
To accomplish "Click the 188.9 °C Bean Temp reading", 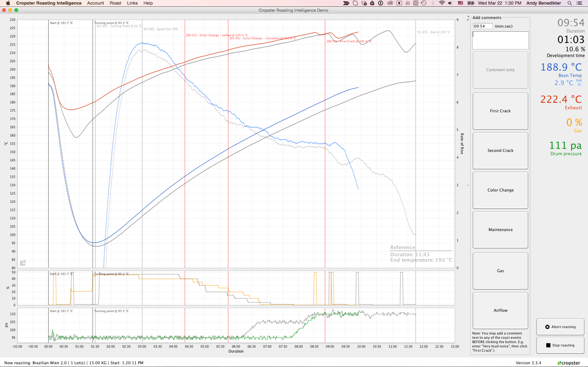I will pyautogui.click(x=561, y=67).
